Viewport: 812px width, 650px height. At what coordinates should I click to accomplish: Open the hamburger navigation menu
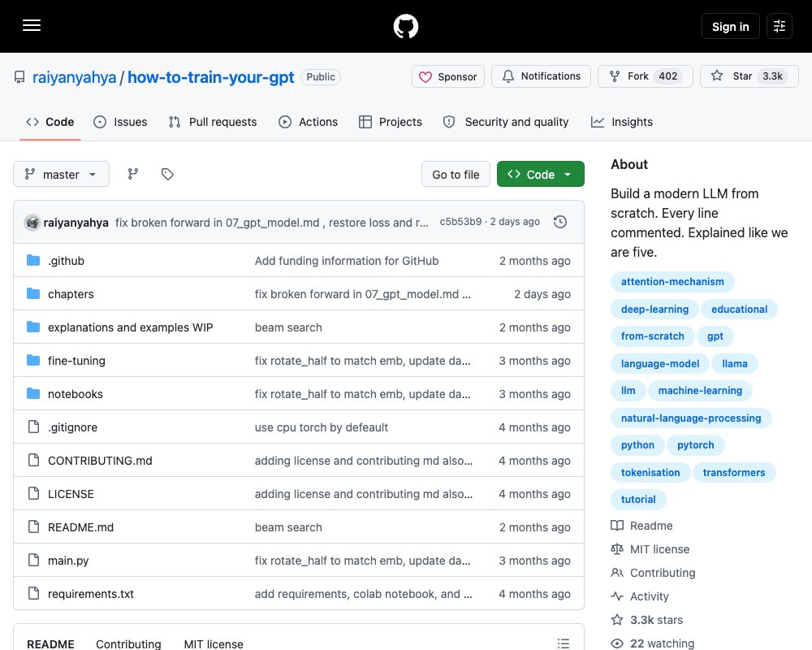point(32,26)
